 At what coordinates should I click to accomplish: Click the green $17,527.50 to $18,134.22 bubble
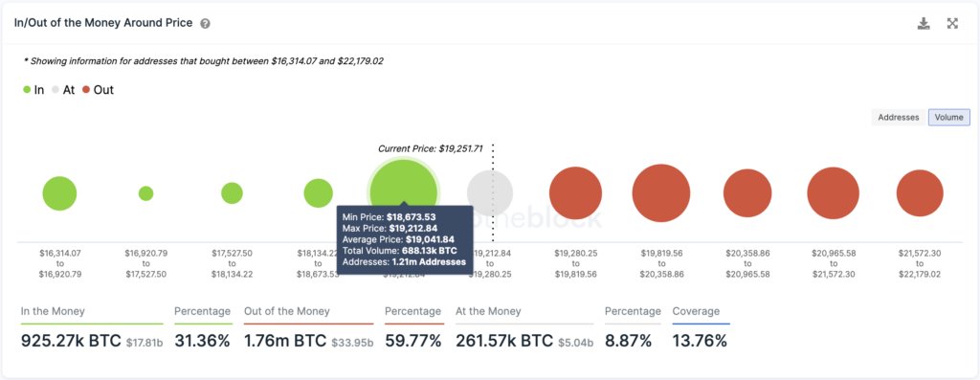pos(232,193)
